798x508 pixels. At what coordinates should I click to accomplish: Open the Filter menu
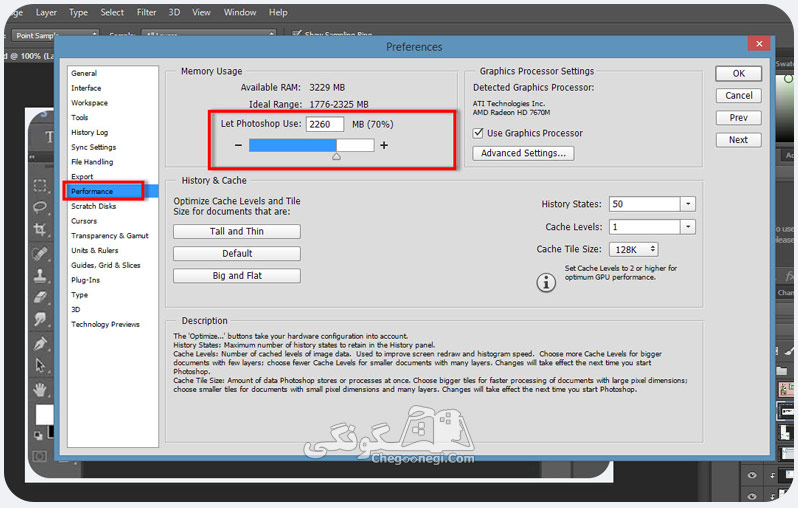[x=147, y=12]
